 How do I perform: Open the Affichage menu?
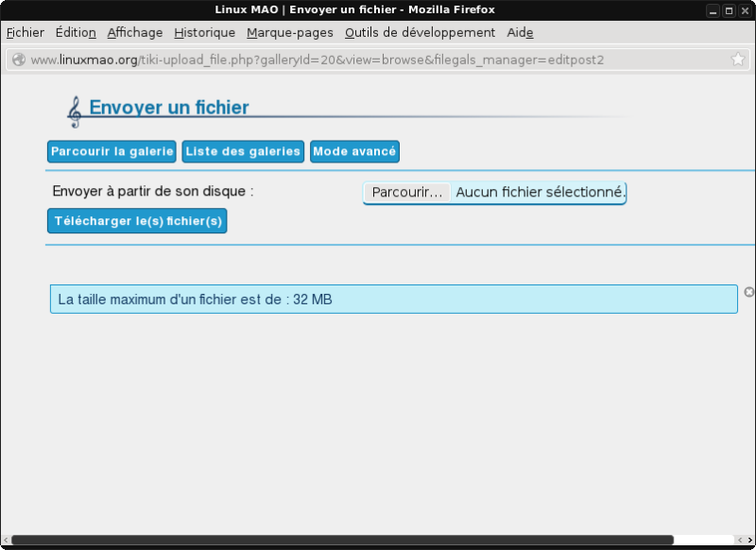coord(134,32)
